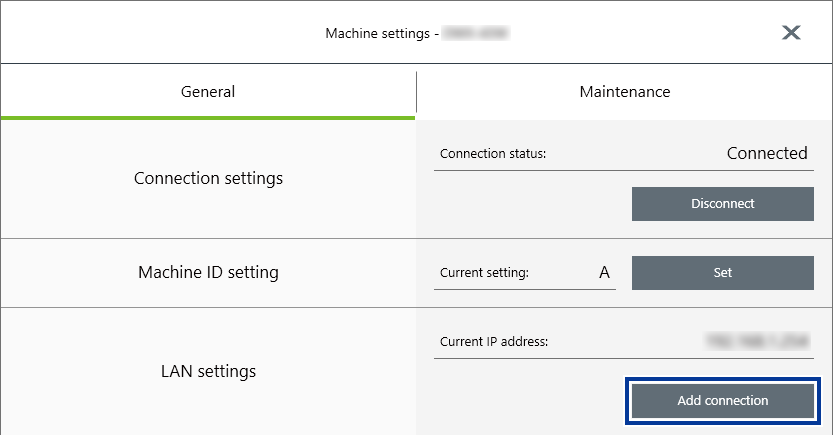Close the Machine settings dialog
The width and height of the screenshot is (833, 435).
[791, 32]
